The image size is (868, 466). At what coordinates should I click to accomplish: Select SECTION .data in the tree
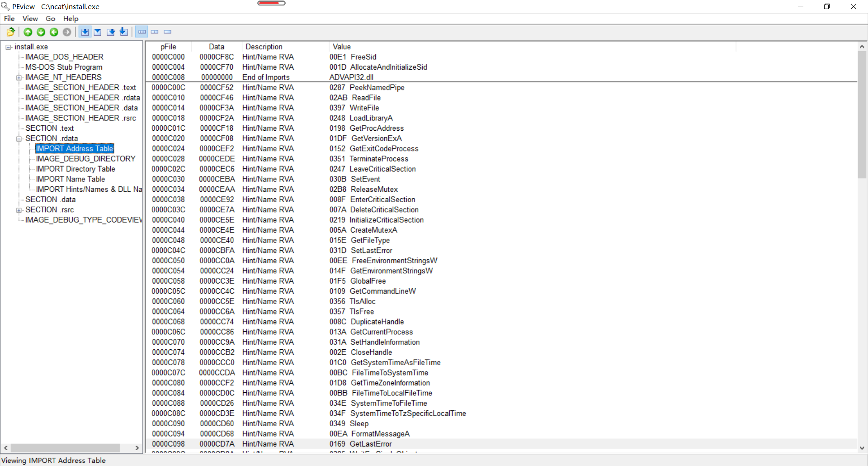point(51,200)
